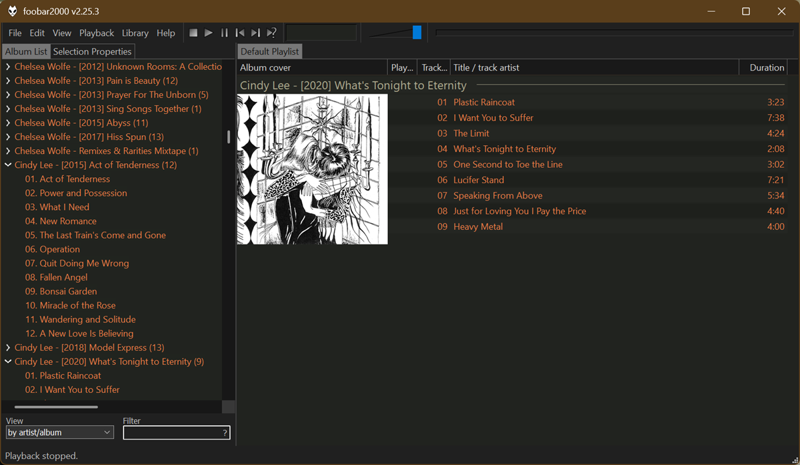
Task: Select 01. Plastic Raincoat in album list
Action: pyautogui.click(x=63, y=376)
